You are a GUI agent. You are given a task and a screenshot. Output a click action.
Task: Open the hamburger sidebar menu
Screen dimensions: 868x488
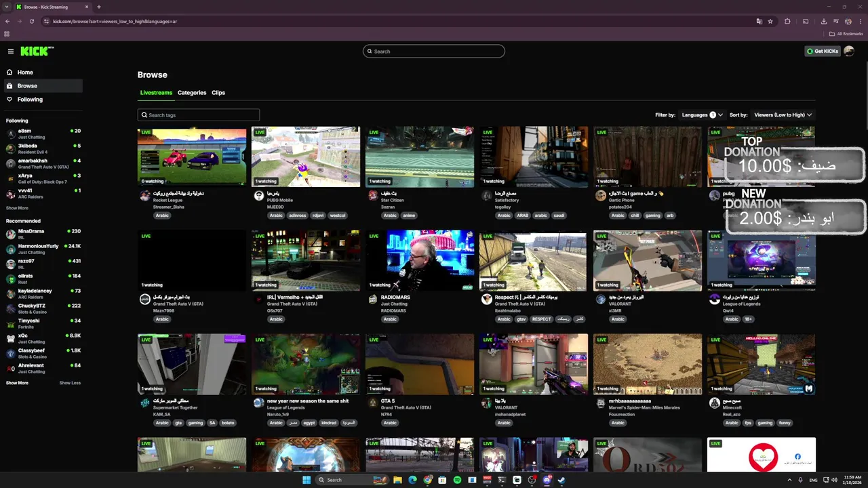[10, 52]
